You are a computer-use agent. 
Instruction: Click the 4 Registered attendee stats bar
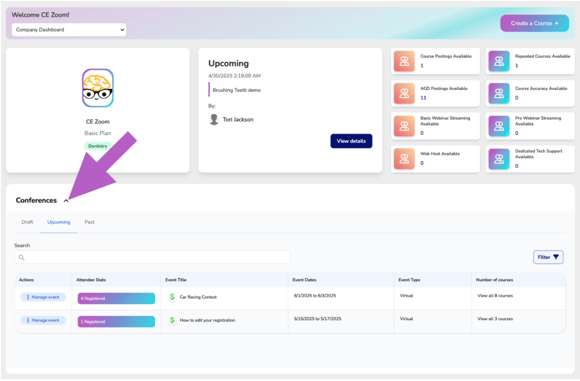pyautogui.click(x=116, y=299)
